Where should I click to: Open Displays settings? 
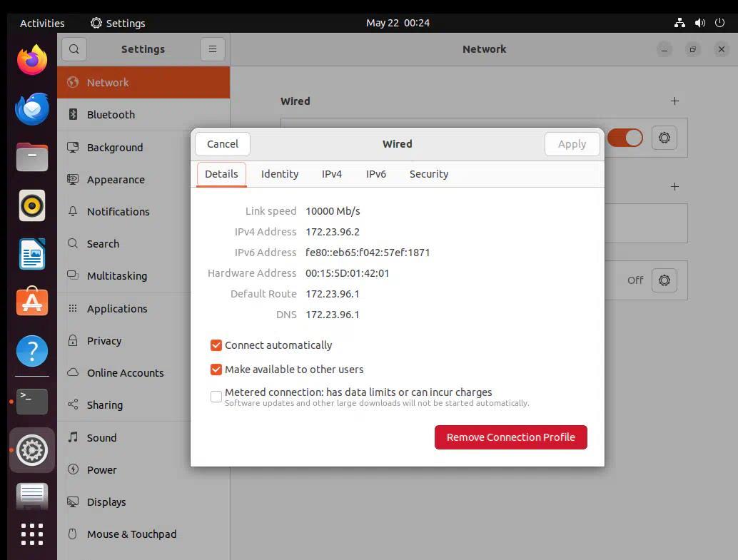[x=143, y=502]
